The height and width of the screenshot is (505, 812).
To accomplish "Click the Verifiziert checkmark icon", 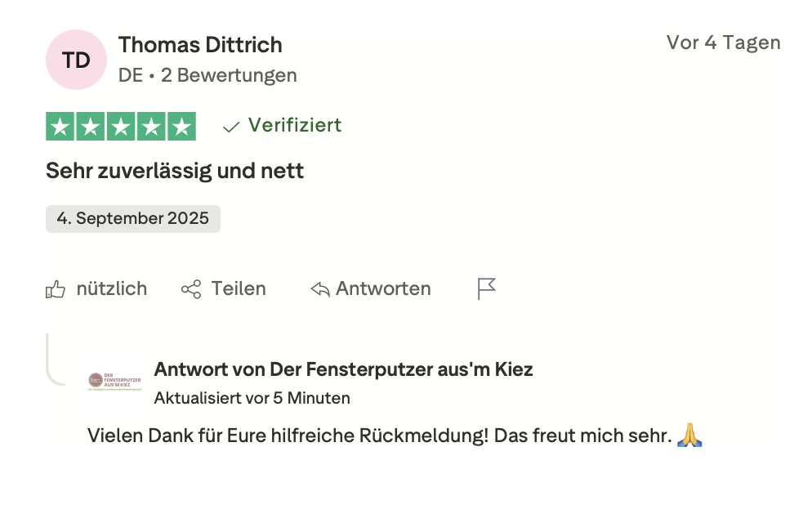I will (231, 126).
